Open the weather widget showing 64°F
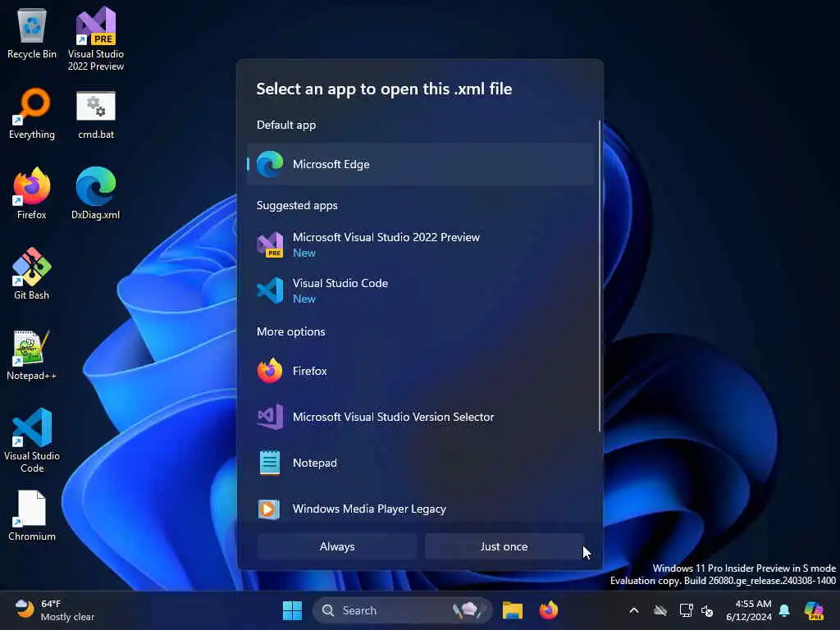This screenshot has width=840, height=630. coord(53,610)
